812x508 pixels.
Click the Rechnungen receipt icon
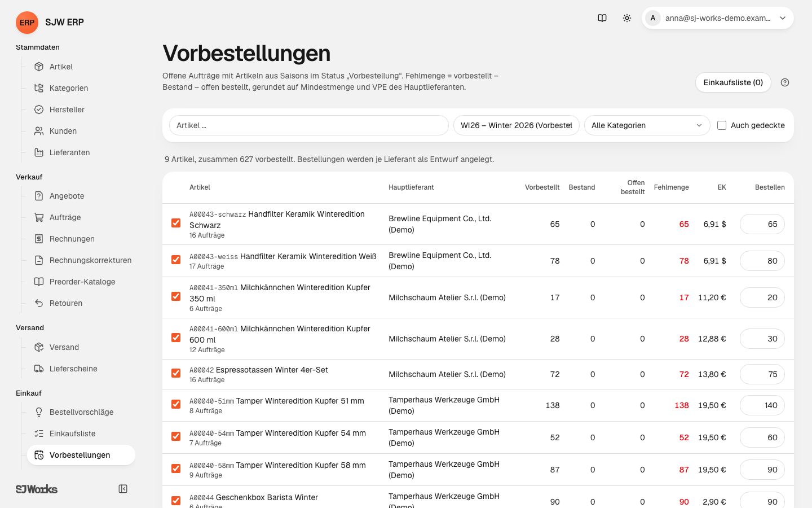pyautogui.click(x=39, y=239)
